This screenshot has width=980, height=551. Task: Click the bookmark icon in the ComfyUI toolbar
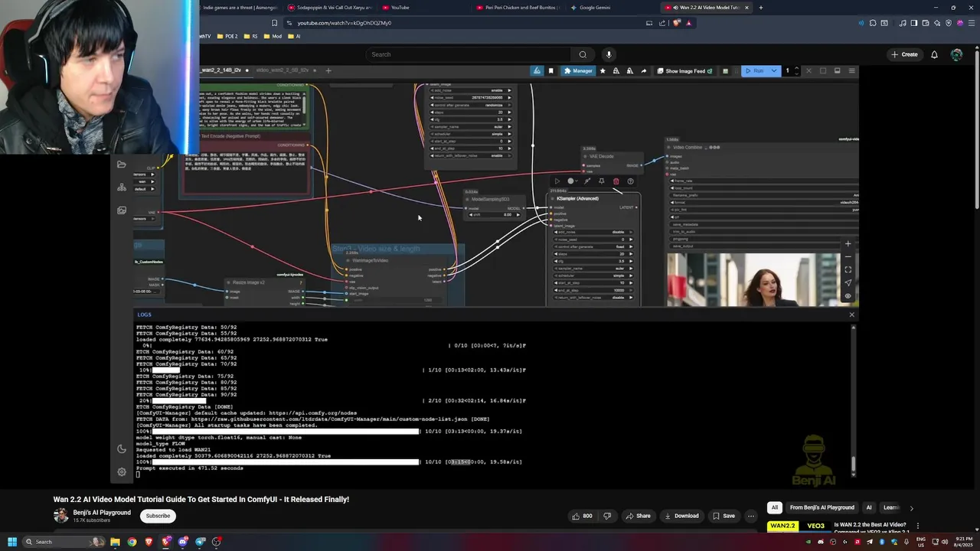(550, 71)
